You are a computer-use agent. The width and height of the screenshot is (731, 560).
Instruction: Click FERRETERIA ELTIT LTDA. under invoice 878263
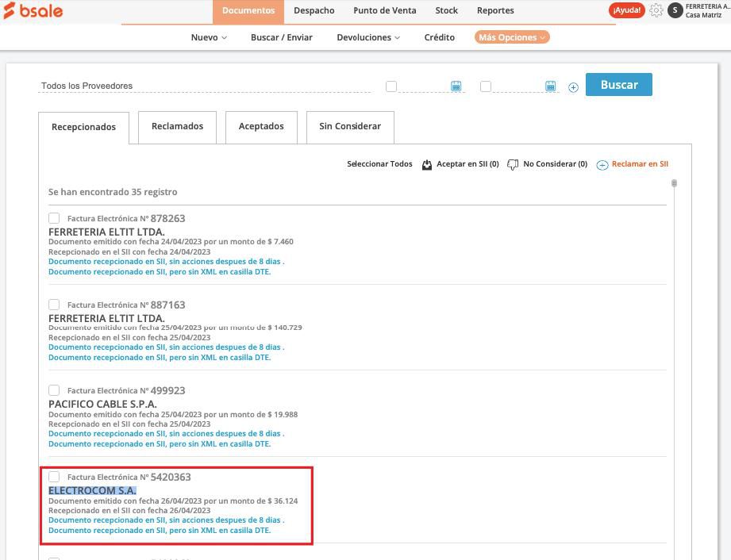click(107, 232)
